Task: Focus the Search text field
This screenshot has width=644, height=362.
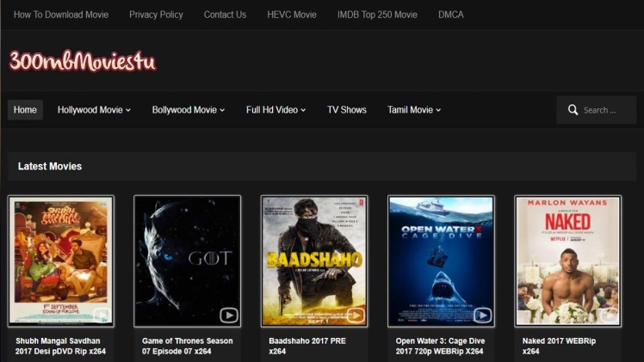Action: (x=606, y=110)
